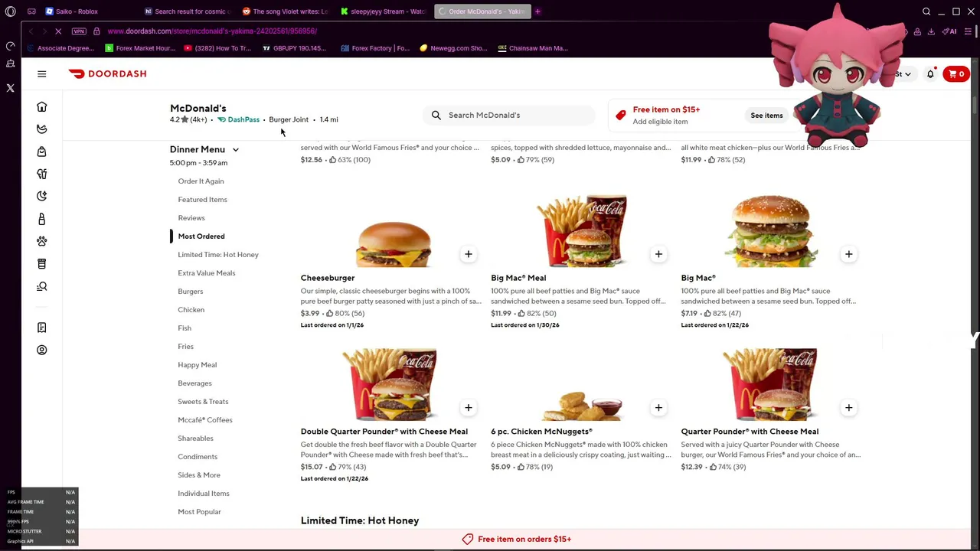980x551 pixels.
Task: Click the browser downloads icon
Action: pos(931,31)
